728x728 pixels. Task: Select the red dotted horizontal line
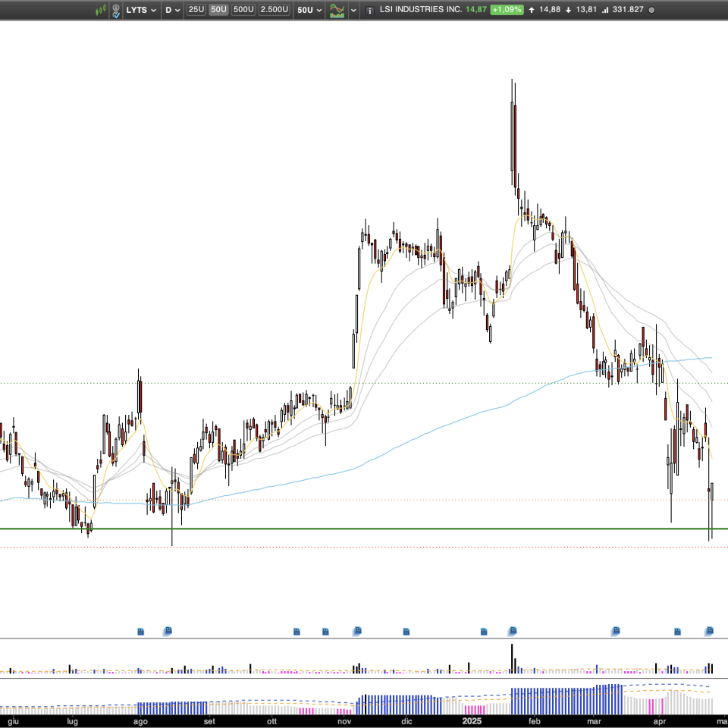(364, 548)
